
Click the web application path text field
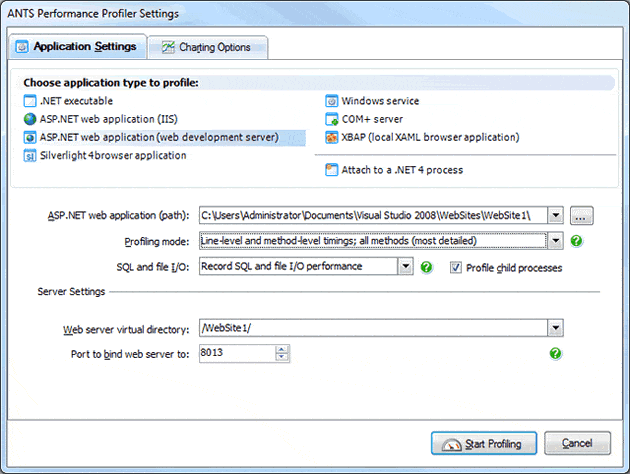pyautogui.click(x=373, y=215)
